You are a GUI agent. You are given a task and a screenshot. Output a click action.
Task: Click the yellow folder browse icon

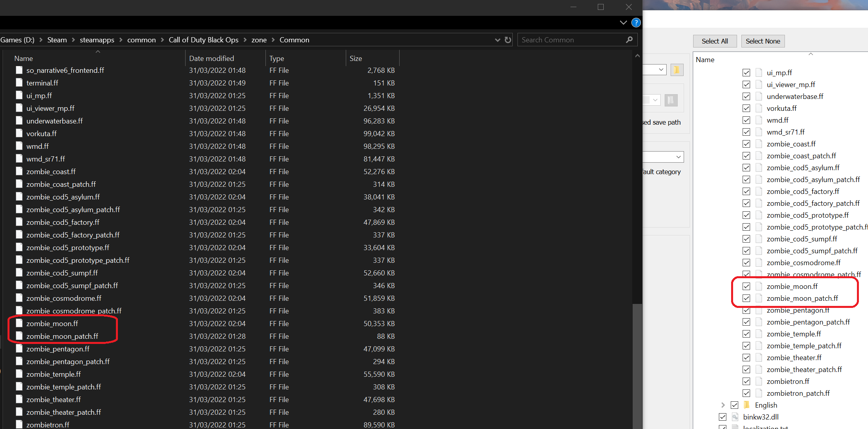677,70
